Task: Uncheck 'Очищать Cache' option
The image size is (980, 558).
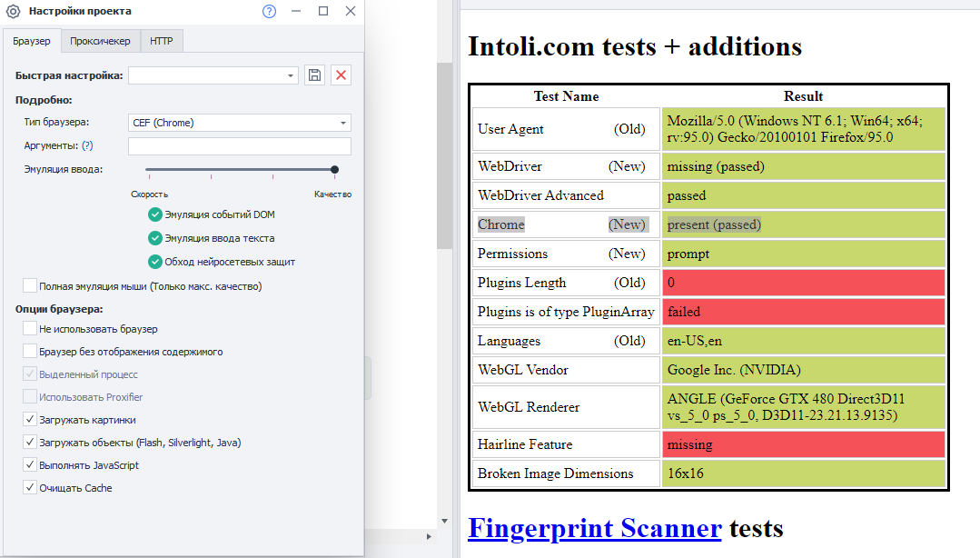Action: (x=29, y=487)
